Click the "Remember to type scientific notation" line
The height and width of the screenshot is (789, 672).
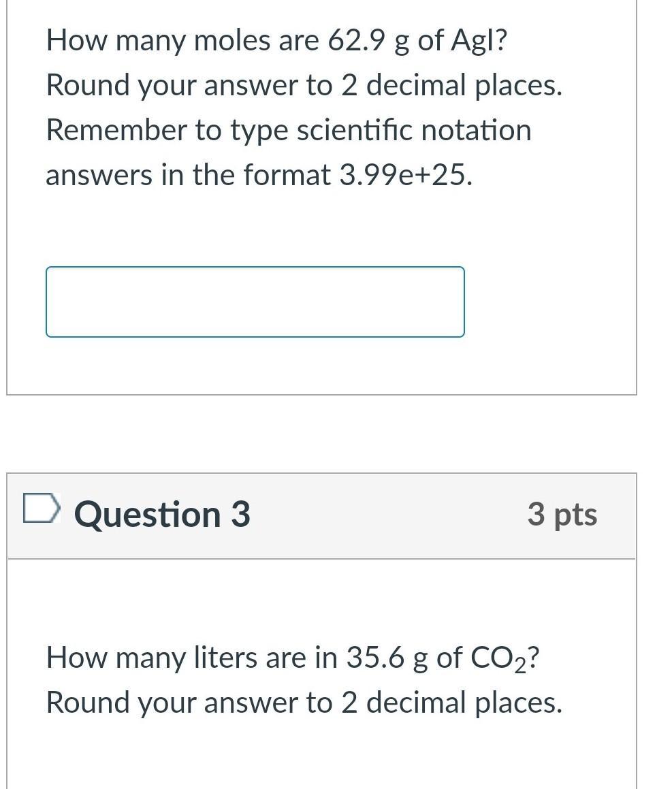[288, 130]
